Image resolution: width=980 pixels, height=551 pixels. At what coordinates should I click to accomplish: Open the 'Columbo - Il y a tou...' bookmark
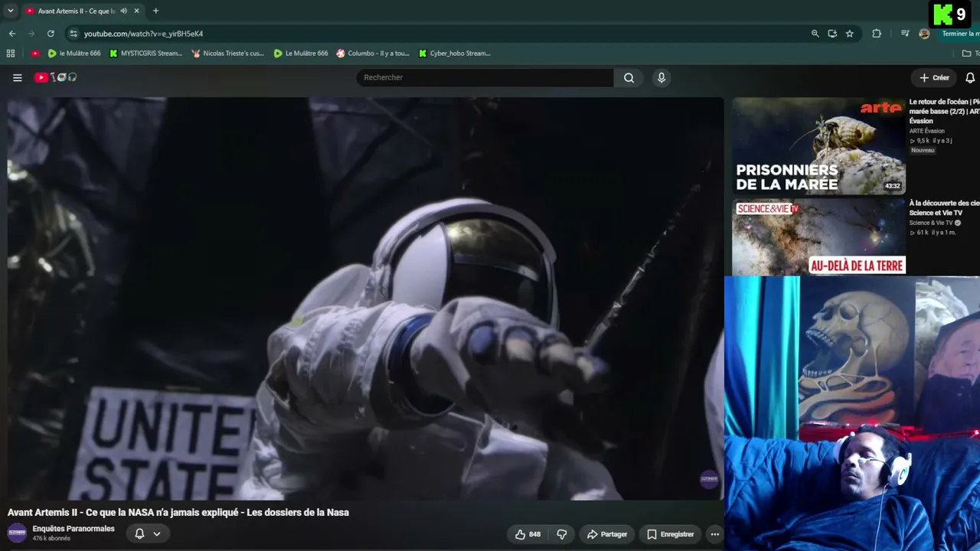click(x=373, y=54)
